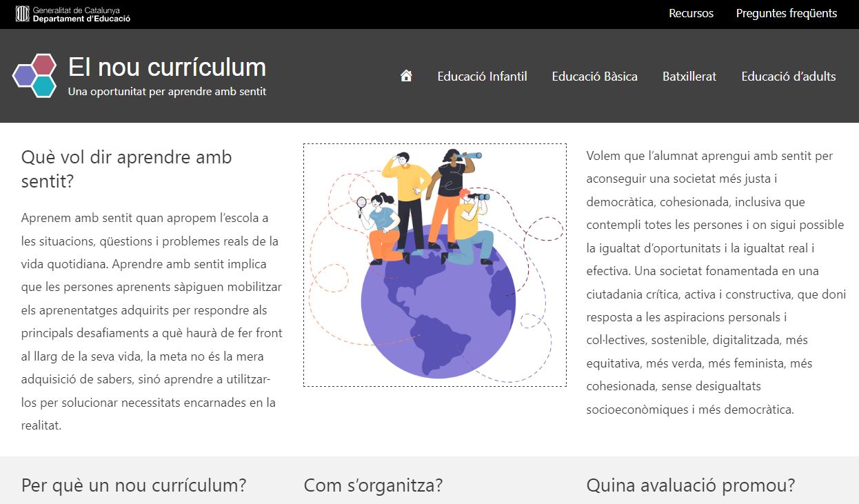Open the Recursos page
The height and width of the screenshot is (504, 859).
(x=691, y=13)
